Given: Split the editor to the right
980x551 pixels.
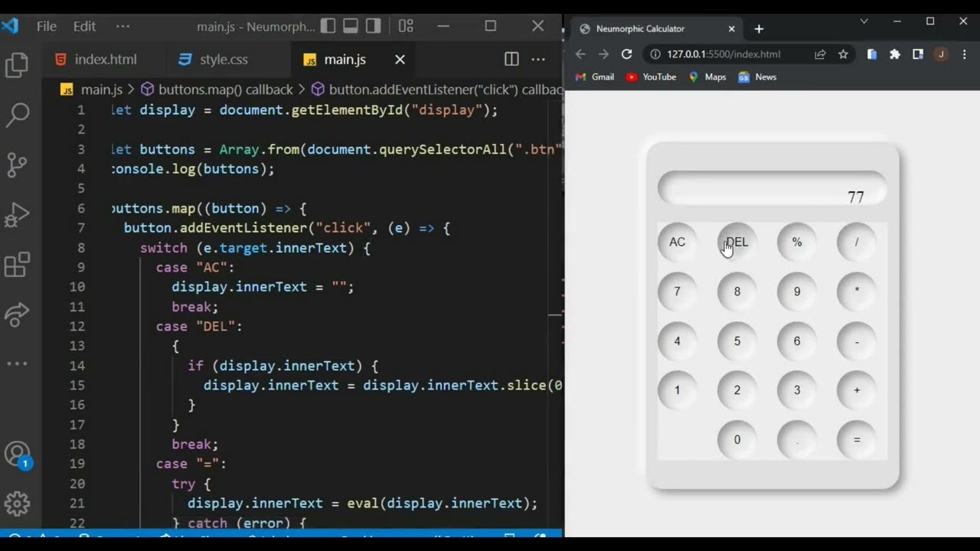Looking at the screenshot, I should coord(511,59).
